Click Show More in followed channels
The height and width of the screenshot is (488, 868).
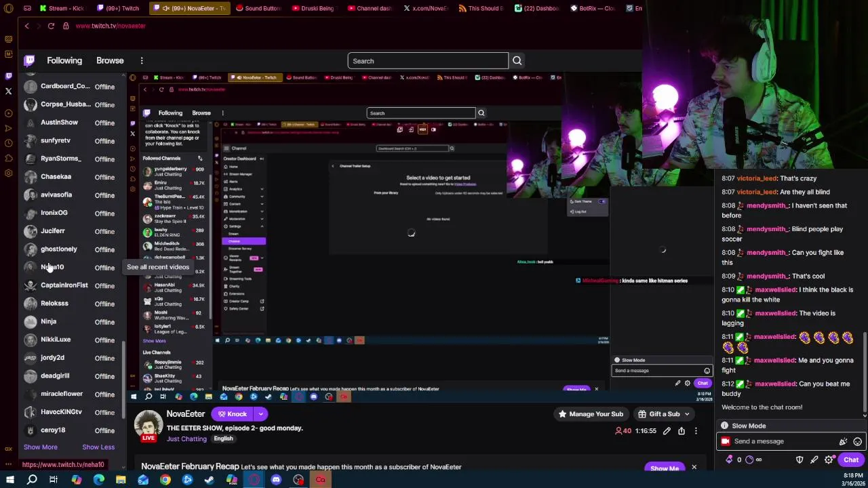[41, 447]
